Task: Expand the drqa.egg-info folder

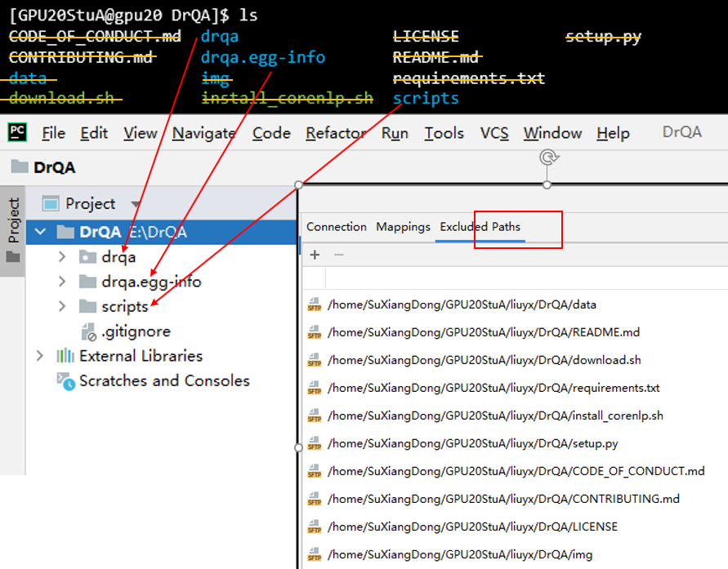Action: 62,281
